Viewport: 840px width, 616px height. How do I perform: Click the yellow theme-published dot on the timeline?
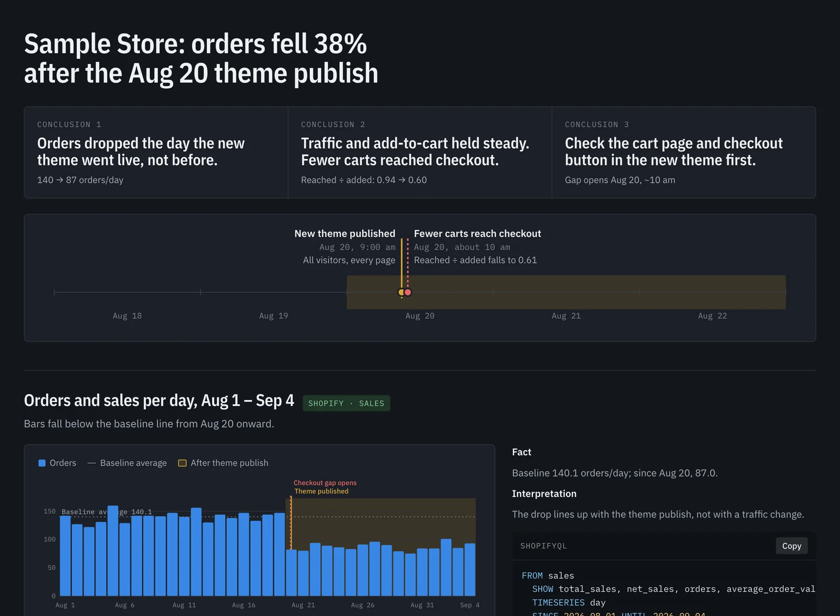(x=402, y=293)
